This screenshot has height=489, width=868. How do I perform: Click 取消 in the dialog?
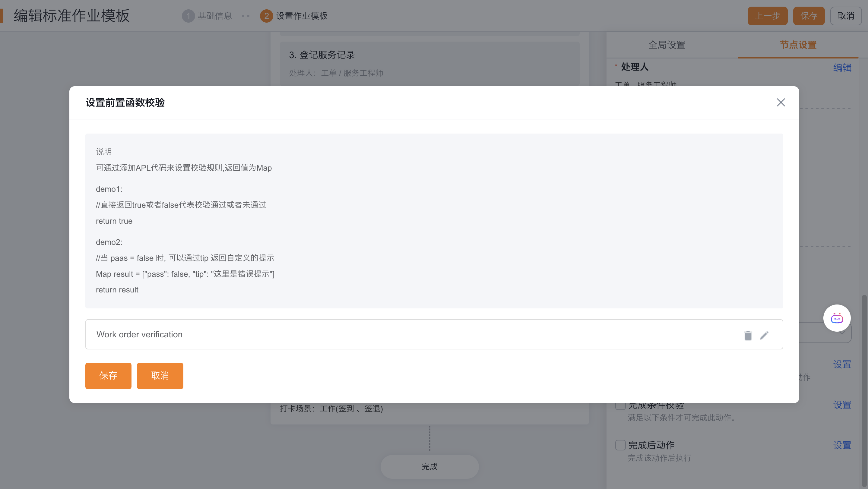(160, 376)
